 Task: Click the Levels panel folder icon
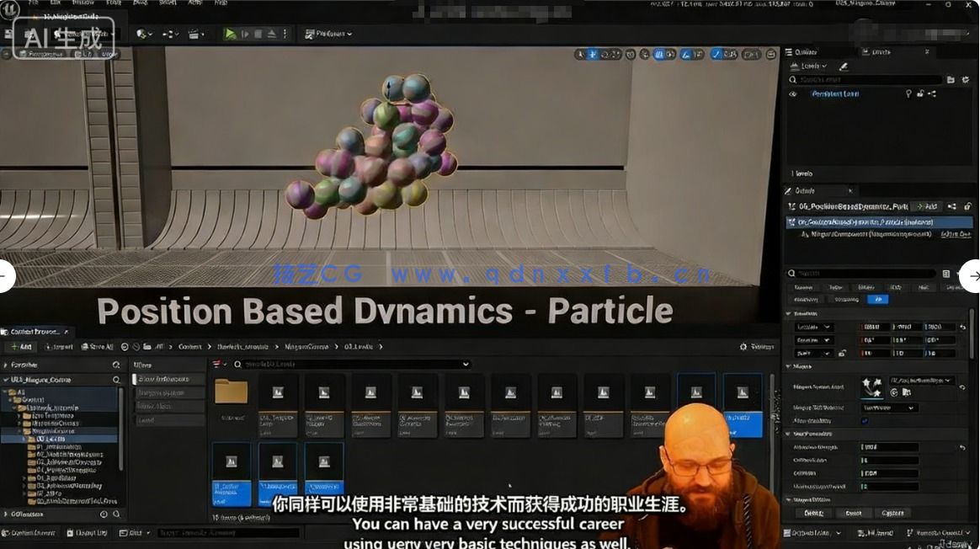click(x=951, y=80)
